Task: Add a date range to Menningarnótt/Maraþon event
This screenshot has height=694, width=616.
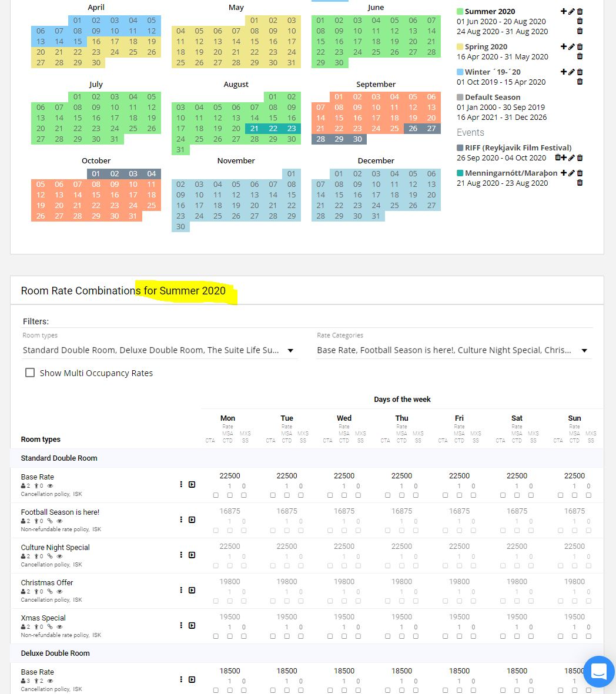Action: click(563, 173)
